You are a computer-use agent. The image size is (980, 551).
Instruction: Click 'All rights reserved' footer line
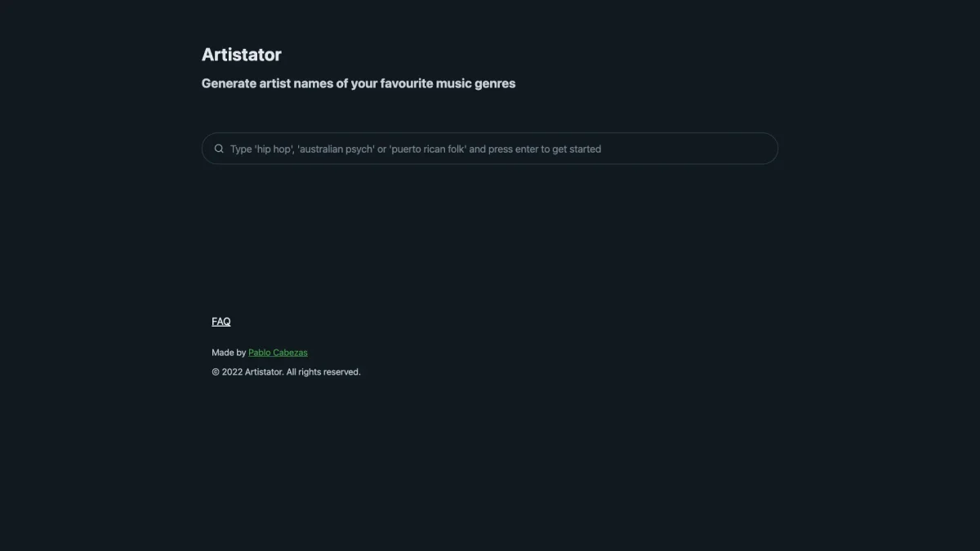tap(323, 372)
